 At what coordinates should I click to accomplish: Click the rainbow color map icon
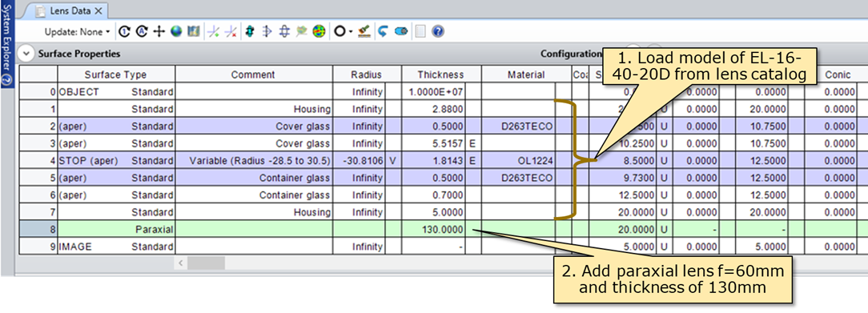click(319, 31)
